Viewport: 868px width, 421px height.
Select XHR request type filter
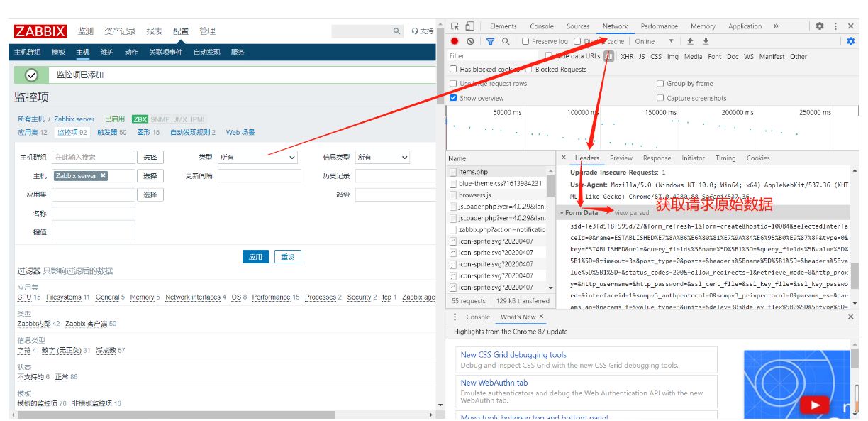coord(627,56)
